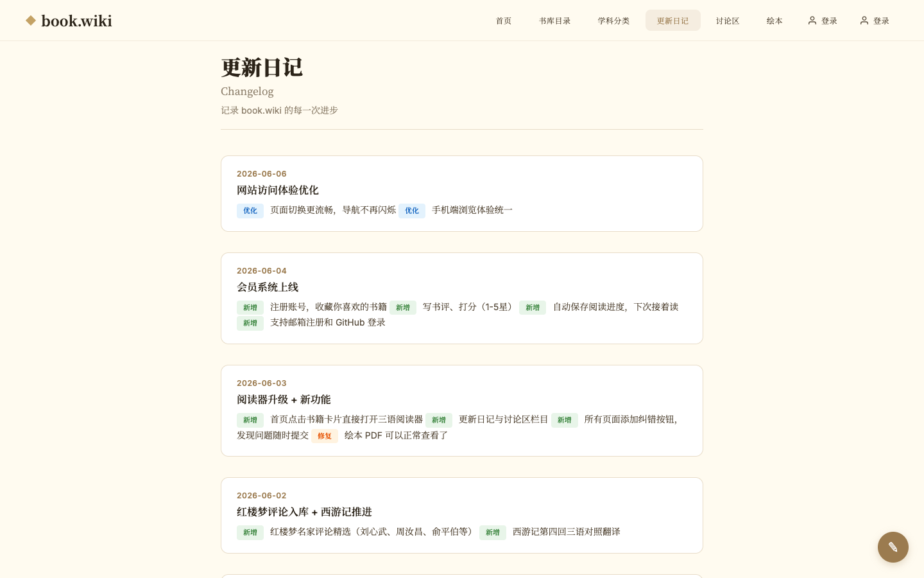Click the 新增 badge before 自动保存阅读进度

point(533,308)
